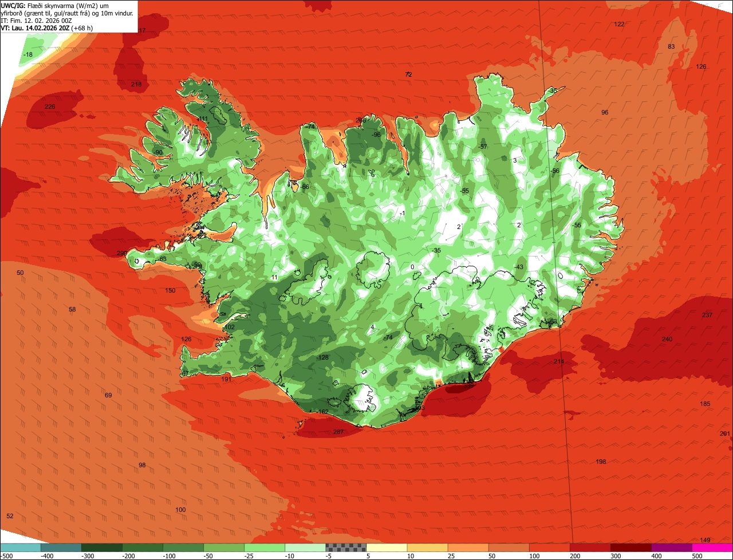Click the '98' value in the southwest sea
The height and width of the screenshot is (560, 733).
(142, 465)
